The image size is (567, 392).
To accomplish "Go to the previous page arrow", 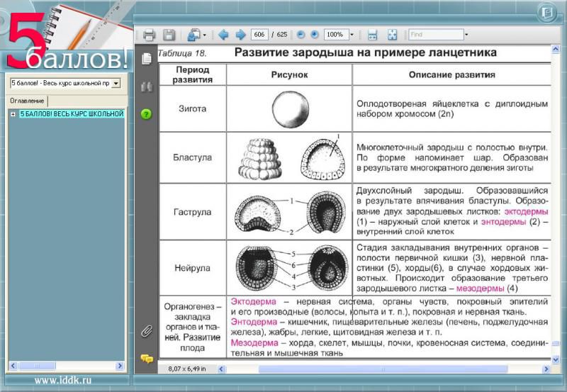I will click(223, 35).
